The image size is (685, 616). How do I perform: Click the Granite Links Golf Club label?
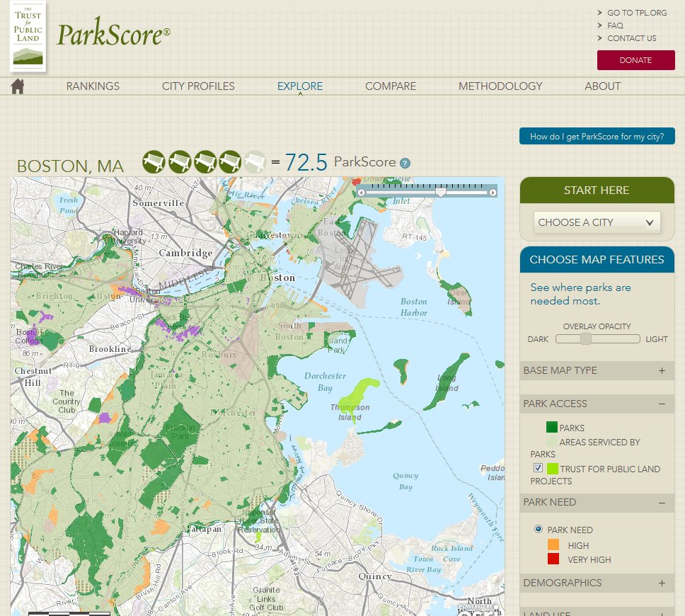[266, 598]
